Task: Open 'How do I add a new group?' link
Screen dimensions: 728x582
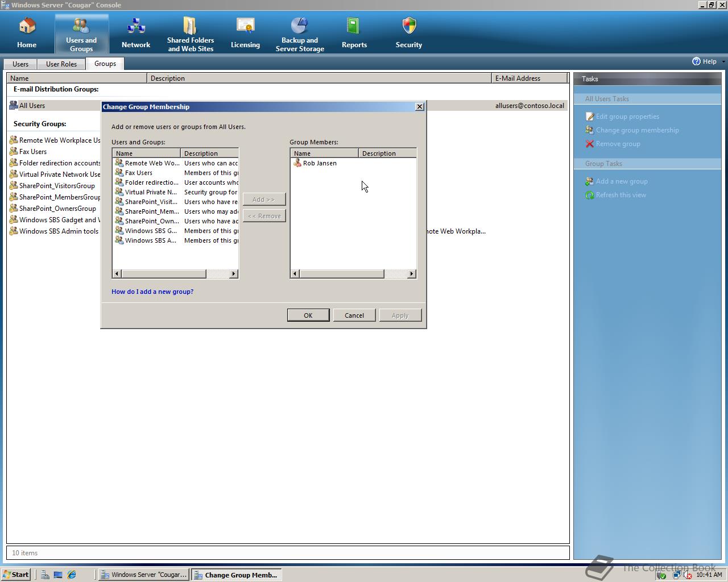Action: [x=152, y=292]
